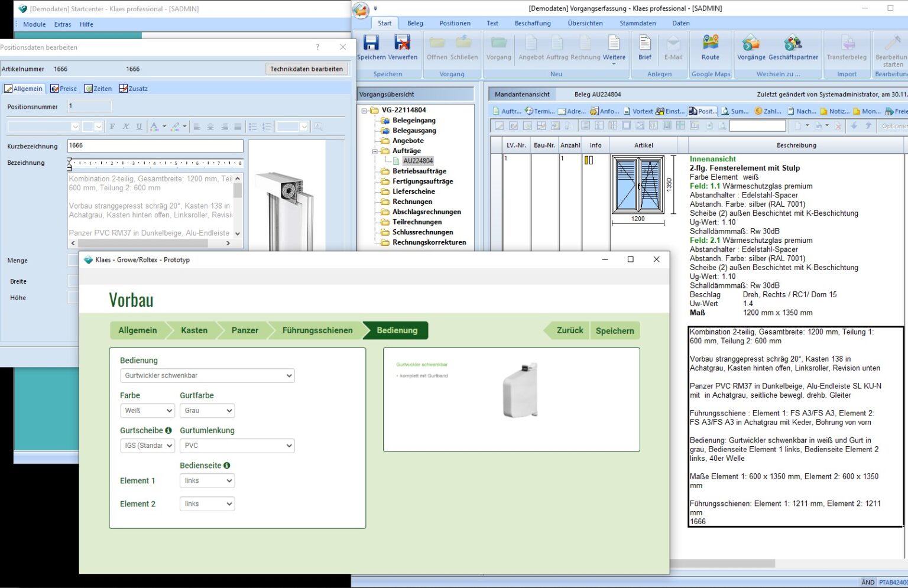This screenshot has height=588, width=908.
Task: Click the Geschäftspartner icon in Wechseln zu
Action: (793, 47)
